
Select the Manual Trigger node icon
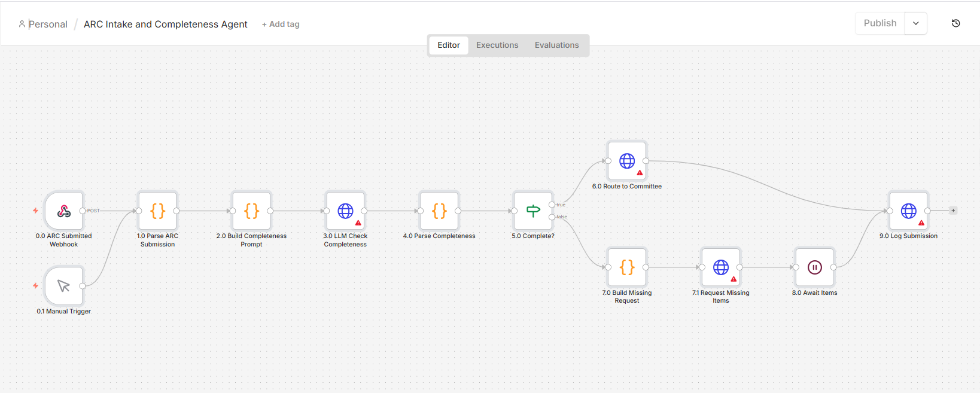tap(64, 286)
